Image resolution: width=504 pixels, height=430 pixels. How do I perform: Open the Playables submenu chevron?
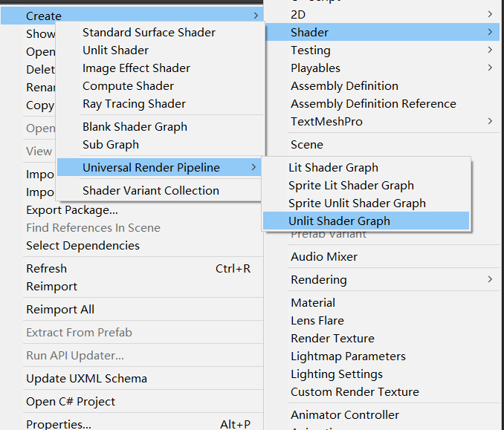490,68
